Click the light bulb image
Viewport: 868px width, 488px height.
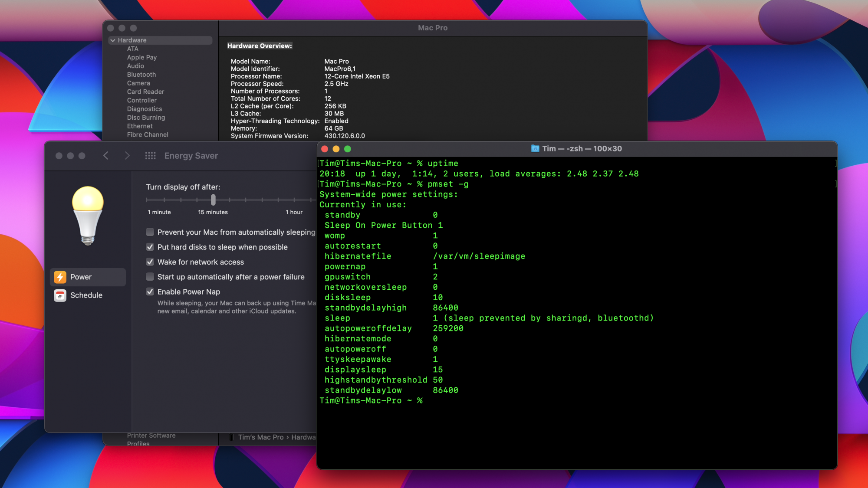coord(88,216)
